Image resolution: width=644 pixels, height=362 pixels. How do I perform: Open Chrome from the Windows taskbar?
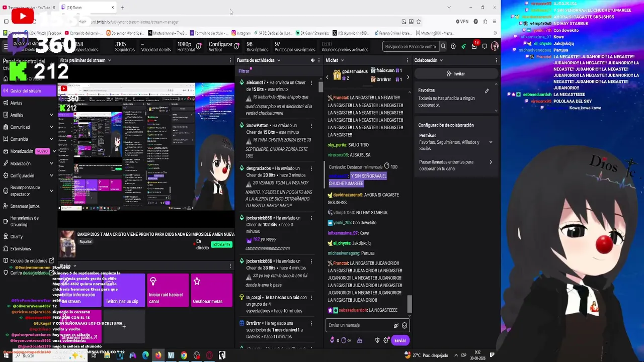(184, 355)
